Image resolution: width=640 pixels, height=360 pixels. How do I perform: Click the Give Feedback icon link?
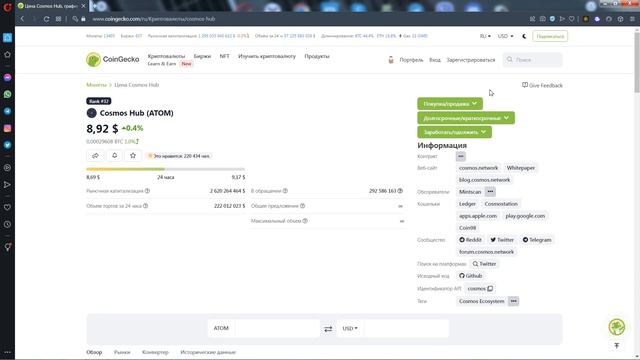542,85
